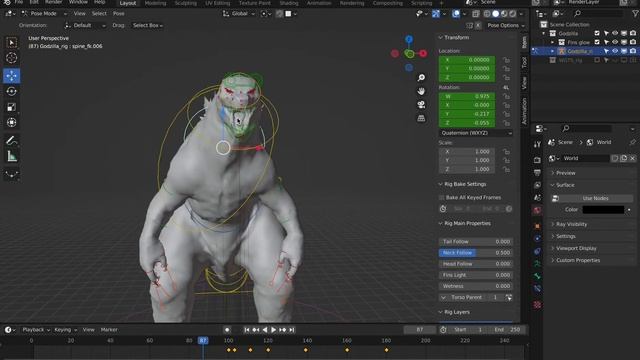This screenshot has width=640, height=360.
Task: Activate the Scale tool
Action: (x=11, y=107)
